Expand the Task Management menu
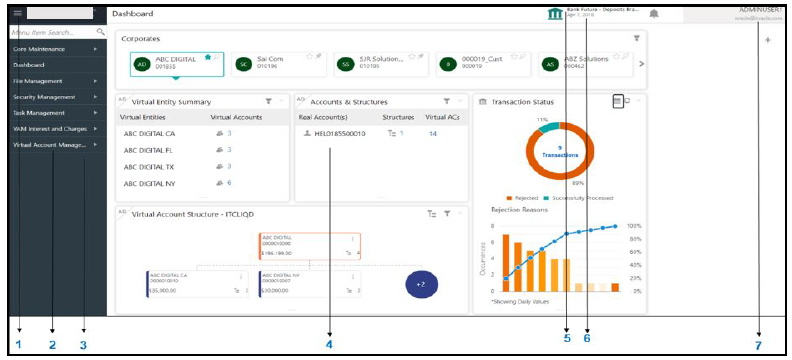This screenshot has width=792, height=360. (x=58, y=113)
